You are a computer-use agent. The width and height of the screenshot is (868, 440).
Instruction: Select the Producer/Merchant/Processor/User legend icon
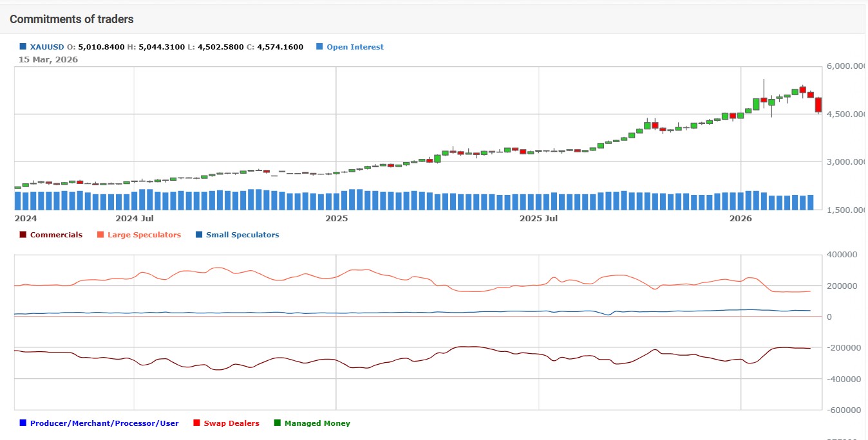pos(21,423)
